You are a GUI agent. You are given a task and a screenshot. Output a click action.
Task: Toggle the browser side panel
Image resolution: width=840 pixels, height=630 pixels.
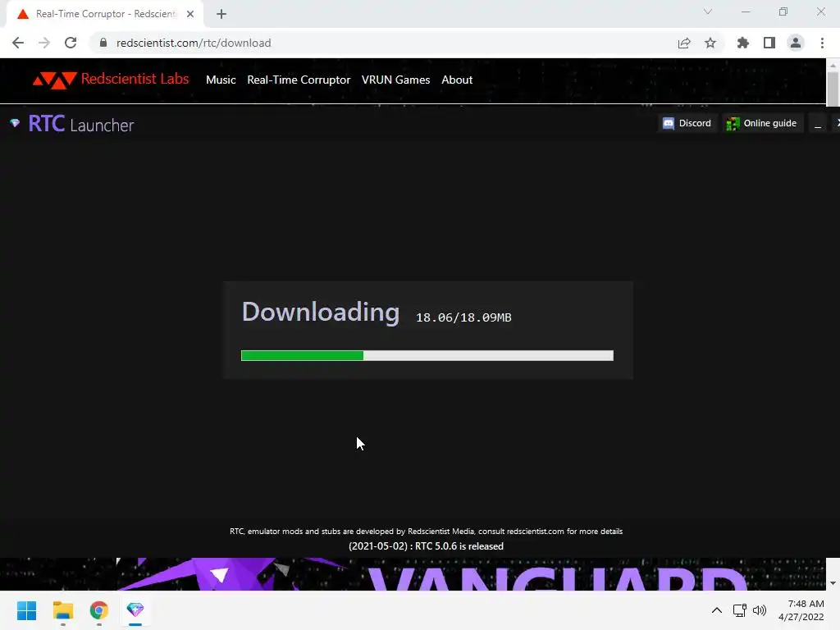pos(769,43)
